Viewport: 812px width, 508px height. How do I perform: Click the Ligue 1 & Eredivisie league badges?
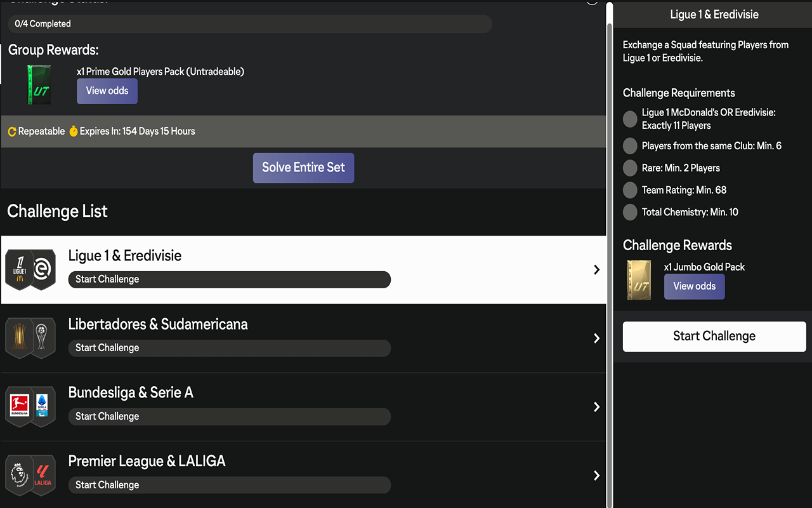point(30,270)
